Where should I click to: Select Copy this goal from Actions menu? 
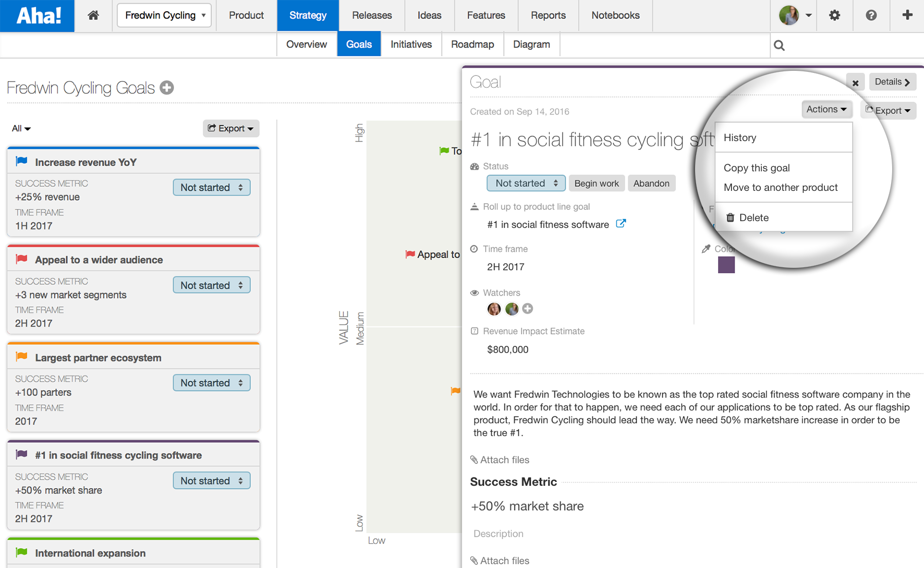[757, 168]
